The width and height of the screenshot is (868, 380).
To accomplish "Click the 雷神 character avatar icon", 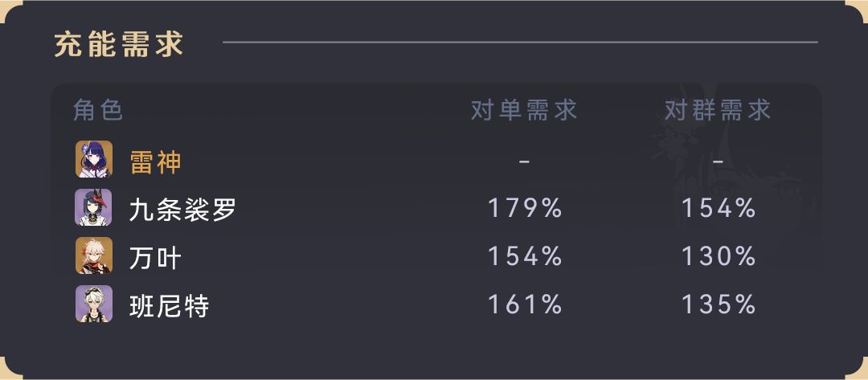I will pyautogui.click(x=93, y=159).
